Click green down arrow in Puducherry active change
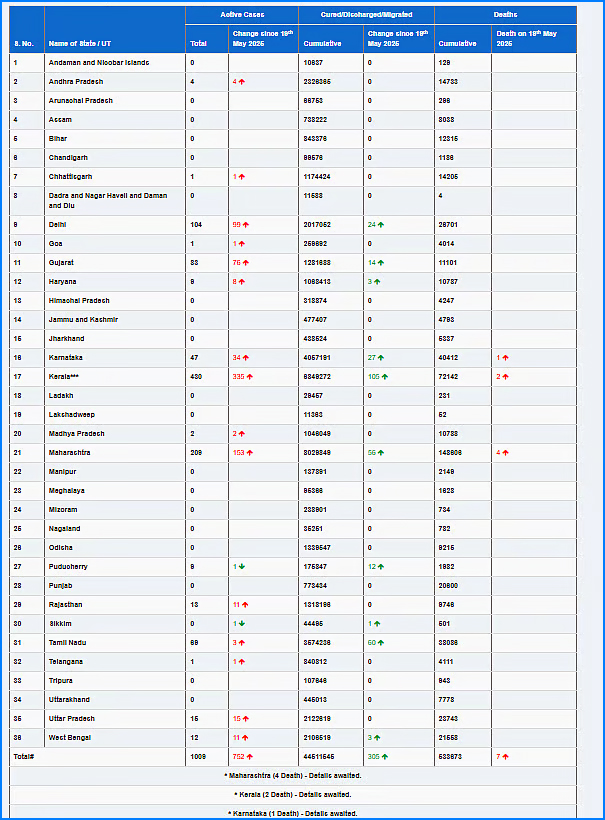The height and width of the screenshot is (820, 605). [x=241, y=567]
